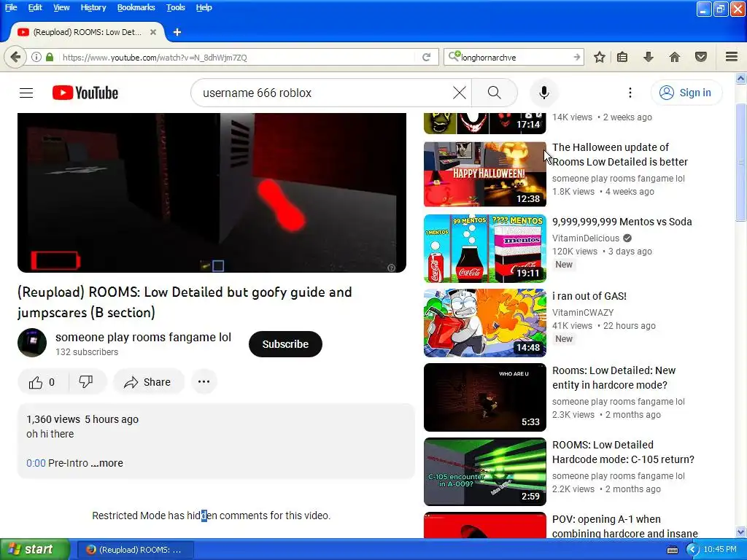Open Rooms: Low Detailed New entity video title
The image size is (747, 560).
[x=614, y=378]
